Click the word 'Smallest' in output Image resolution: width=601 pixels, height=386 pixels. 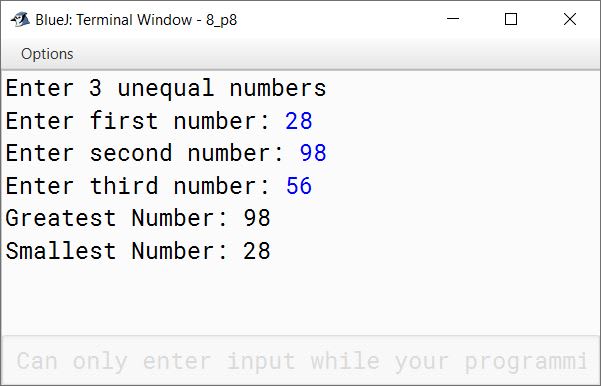[x=61, y=251]
